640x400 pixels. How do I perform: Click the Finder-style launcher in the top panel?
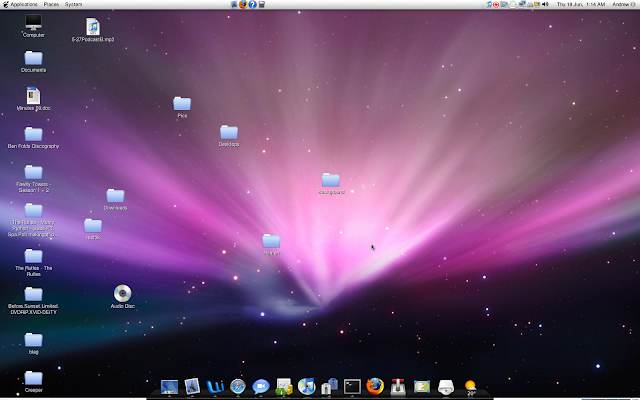(x=234, y=4)
